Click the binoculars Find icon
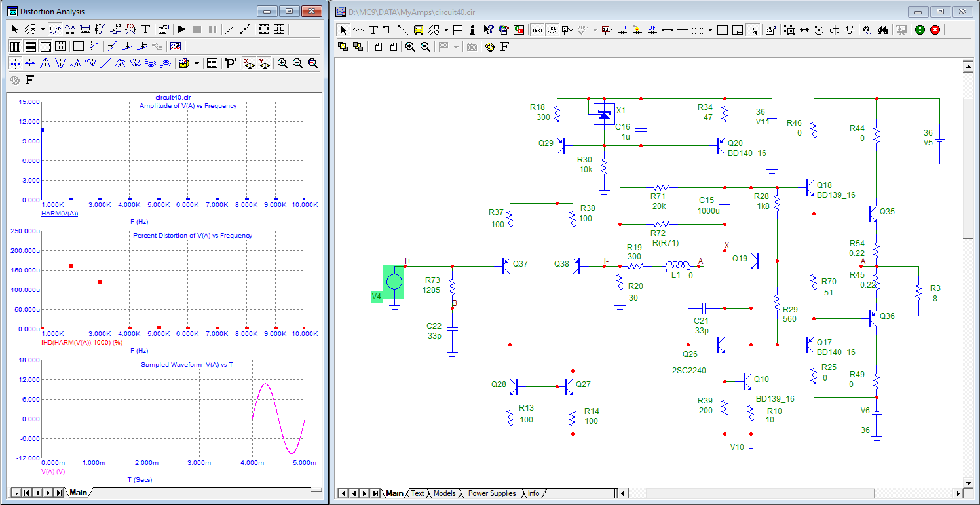This screenshot has height=505, width=980. coord(882,29)
